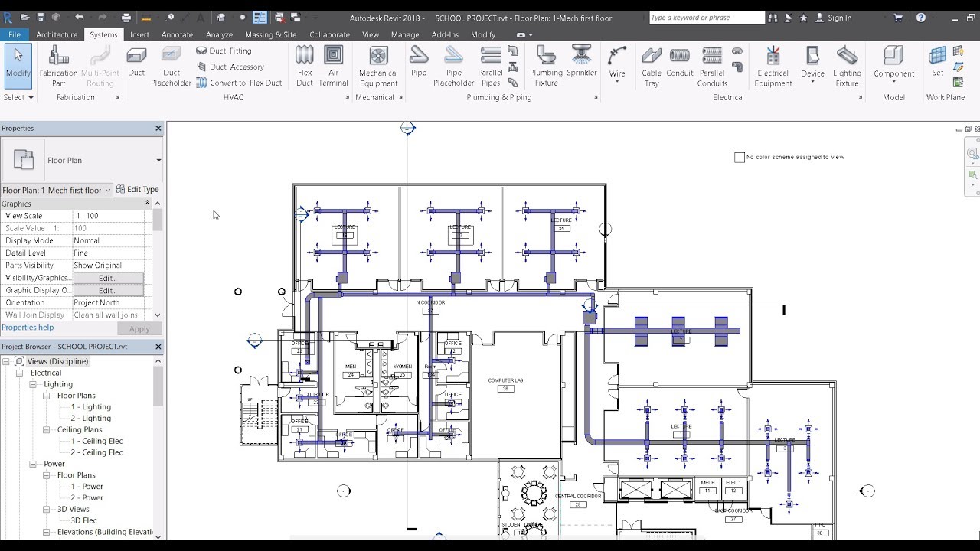Open the Device dropdown
The width and height of the screenshot is (980, 551).
click(813, 82)
